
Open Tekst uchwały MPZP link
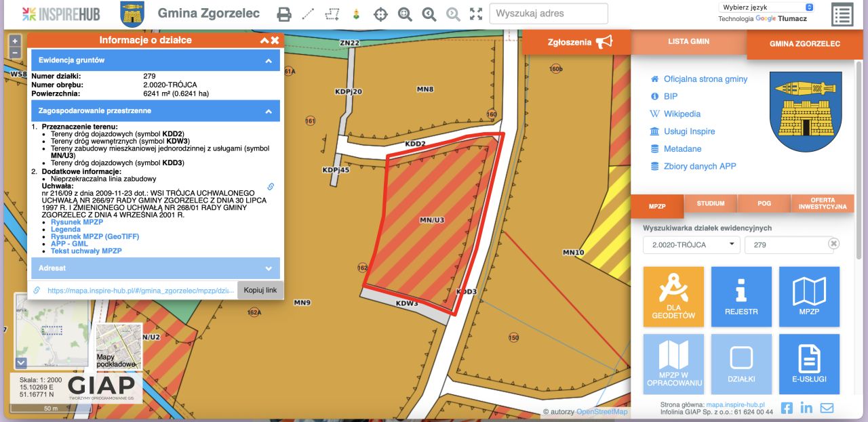pos(86,251)
